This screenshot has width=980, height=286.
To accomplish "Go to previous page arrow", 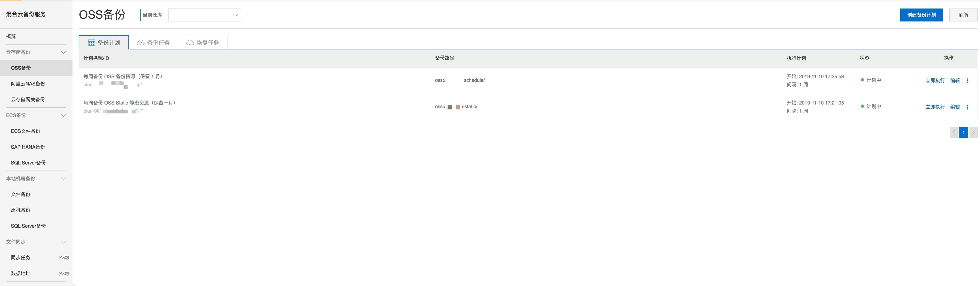I will tap(953, 132).
